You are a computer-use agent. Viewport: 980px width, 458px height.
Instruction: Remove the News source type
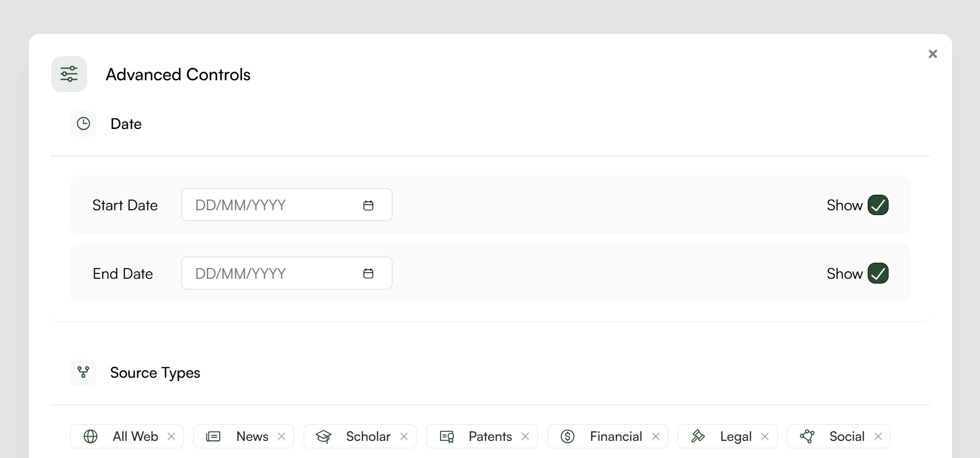click(x=282, y=437)
